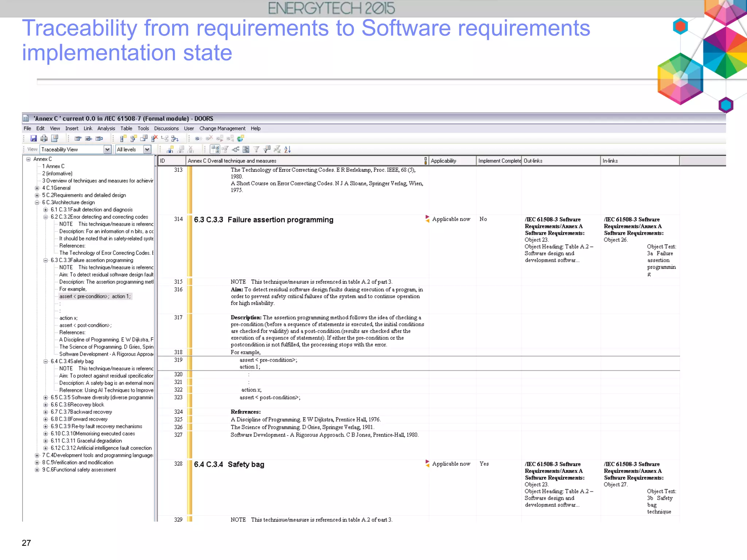Create new object below icon

click(x=133, y=138)
